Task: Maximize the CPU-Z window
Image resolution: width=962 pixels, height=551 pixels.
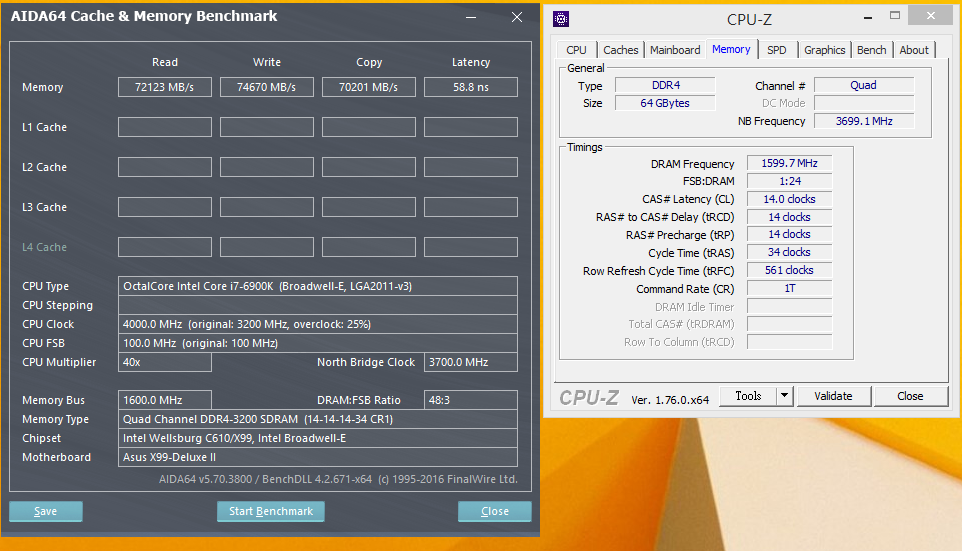Action: click(x=895, y=16)
